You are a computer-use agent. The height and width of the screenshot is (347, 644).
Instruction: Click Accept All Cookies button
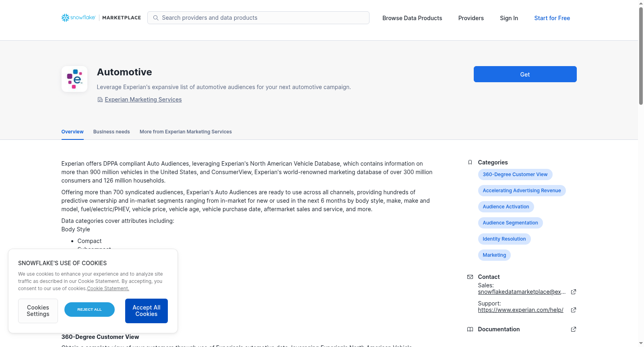tap(147, 311)
